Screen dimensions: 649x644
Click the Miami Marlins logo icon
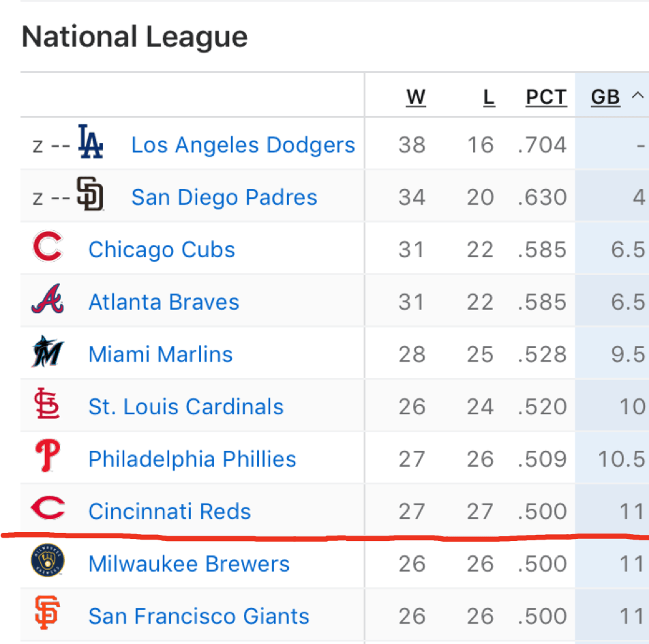pos(48,352)
